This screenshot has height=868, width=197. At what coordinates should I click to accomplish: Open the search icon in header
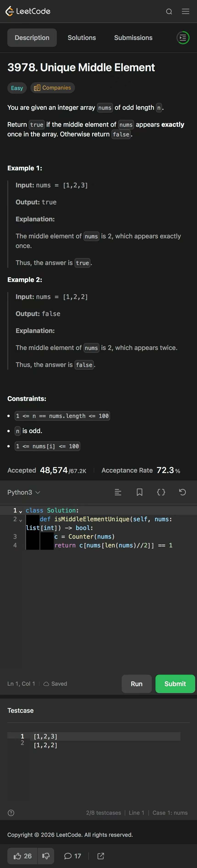[169, 11]
